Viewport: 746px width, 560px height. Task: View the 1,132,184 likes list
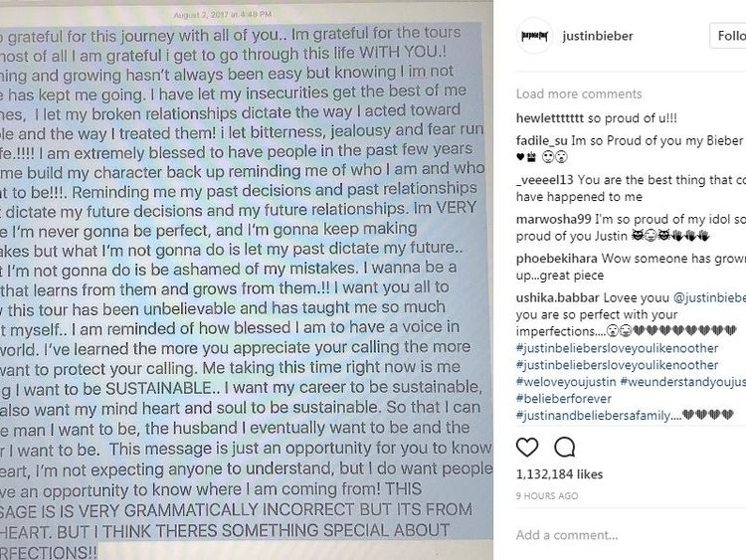(559, 474)
